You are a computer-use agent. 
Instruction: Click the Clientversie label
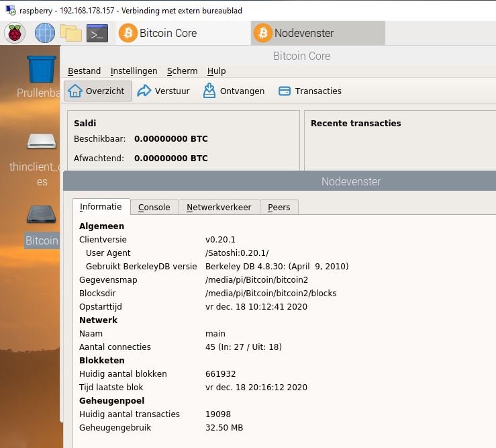103,239
